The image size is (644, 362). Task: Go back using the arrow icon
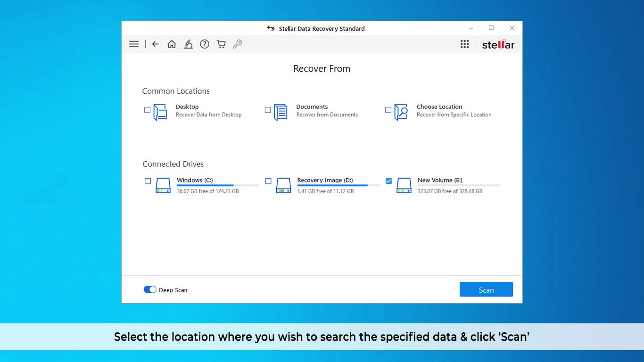(x=155, y=44)
